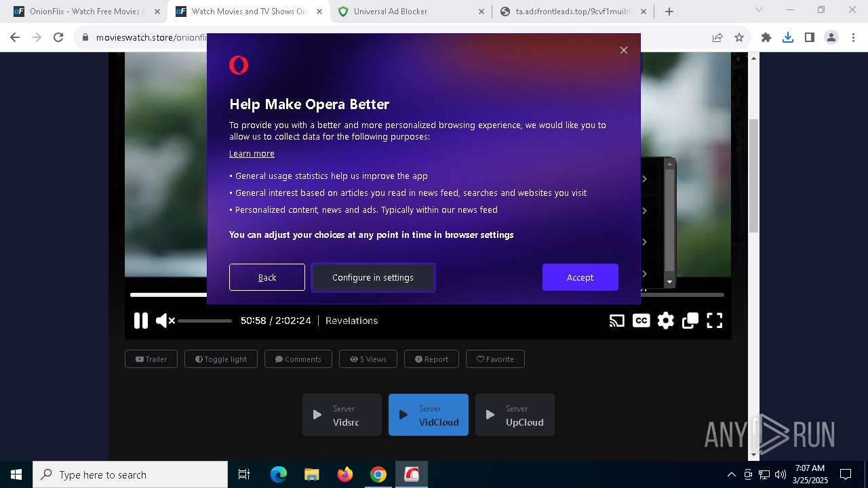Click the page vertical scrollbar
The width and height of the screenshot is (868, 488).
coord(754,176)
